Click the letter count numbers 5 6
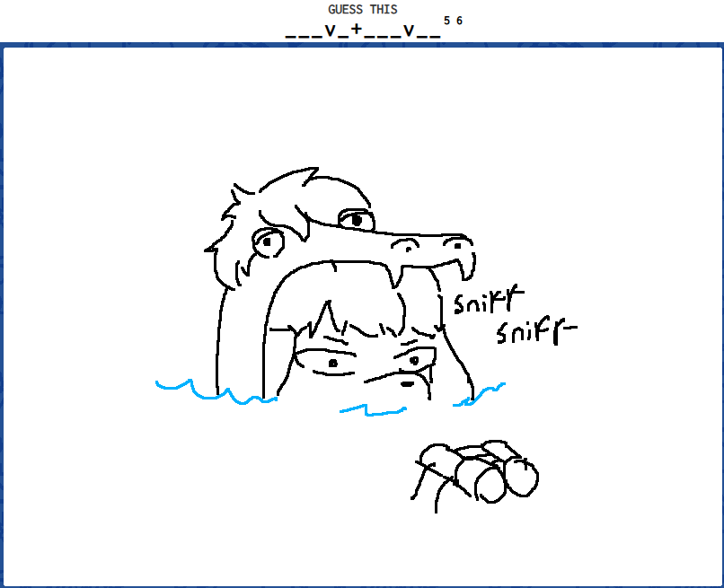The width and height of the screenshot is (724, 588). tap(453, 21)
